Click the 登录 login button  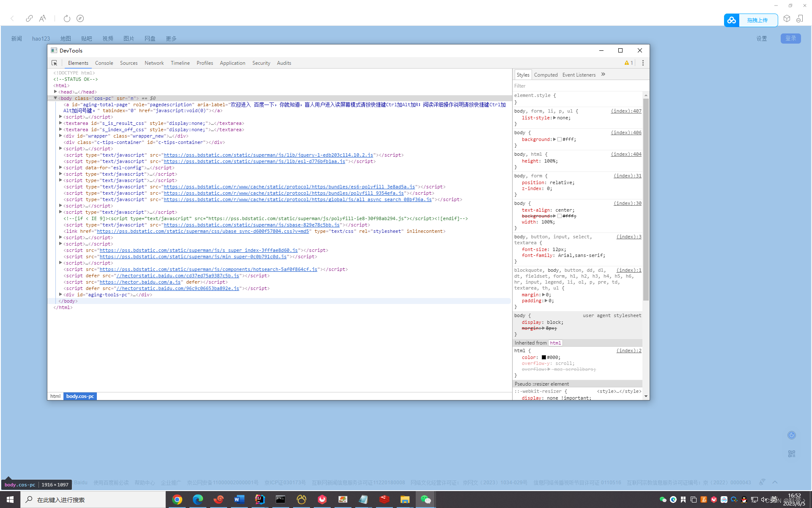(790, 38)
